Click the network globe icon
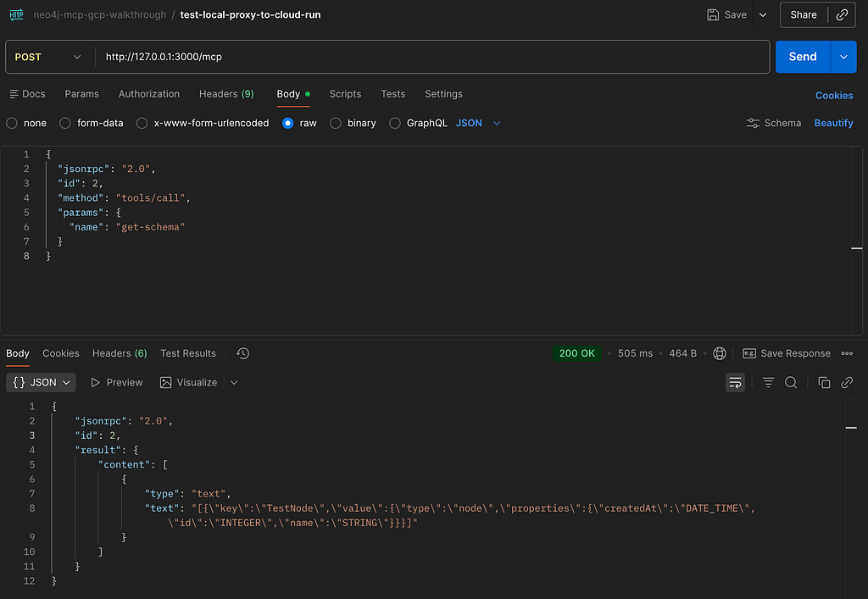868x599 pixels. pos(719,353)
